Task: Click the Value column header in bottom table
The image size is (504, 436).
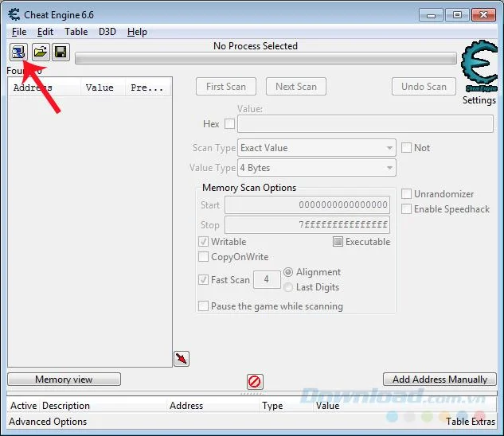Action: click(x=405, y=406)
